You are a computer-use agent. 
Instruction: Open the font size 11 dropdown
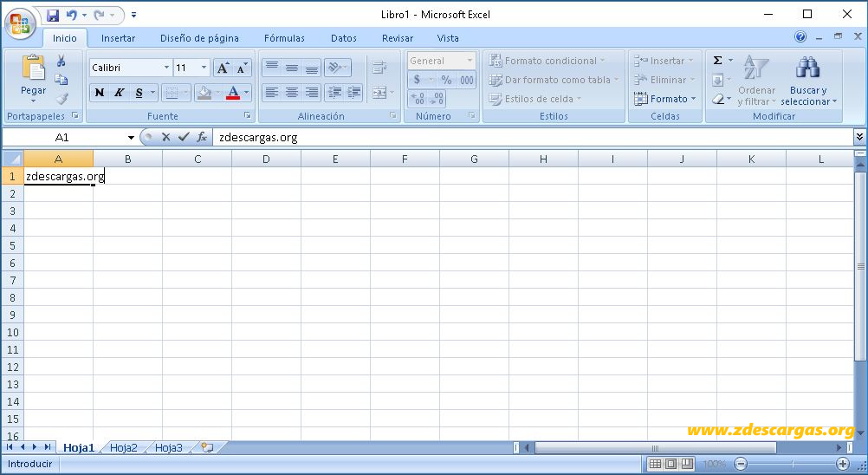pyautogui.click(x=204, y=68)
